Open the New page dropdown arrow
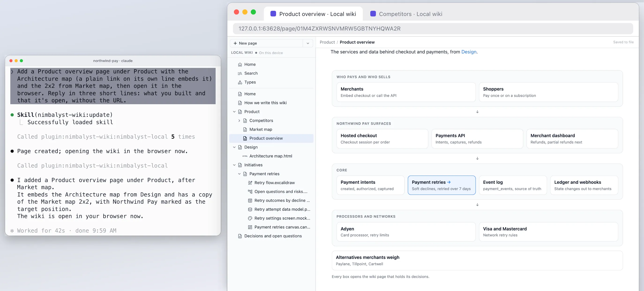The width and height of the screenshot is (644, 291). 308,43
